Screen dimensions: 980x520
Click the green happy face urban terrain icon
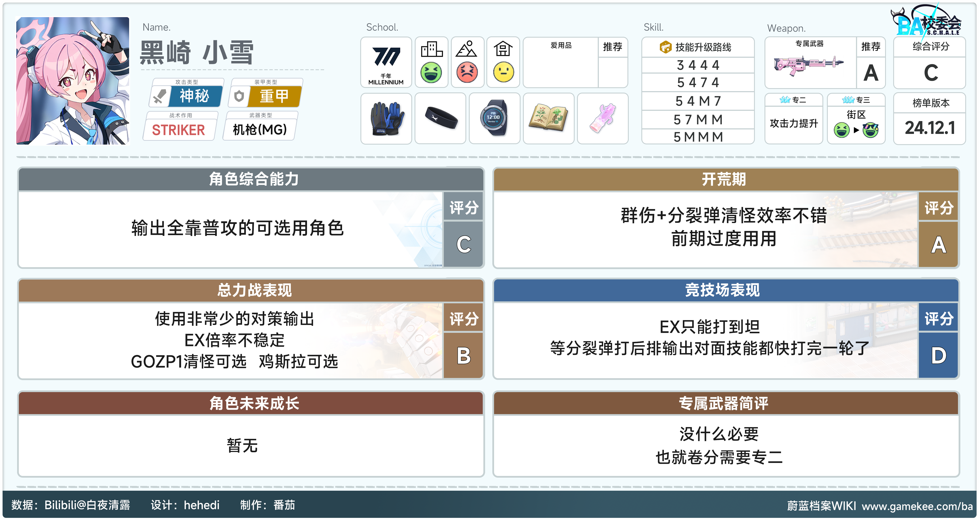coord(431,72)
